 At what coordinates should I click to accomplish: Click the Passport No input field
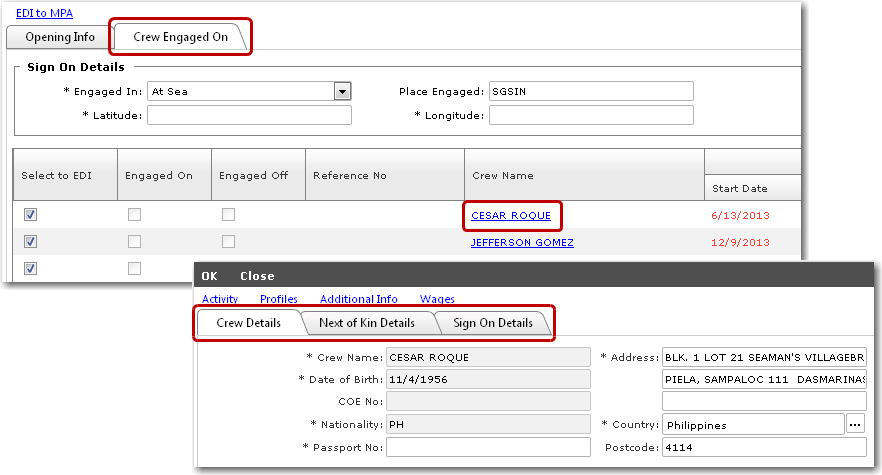(x=488, y=447)
